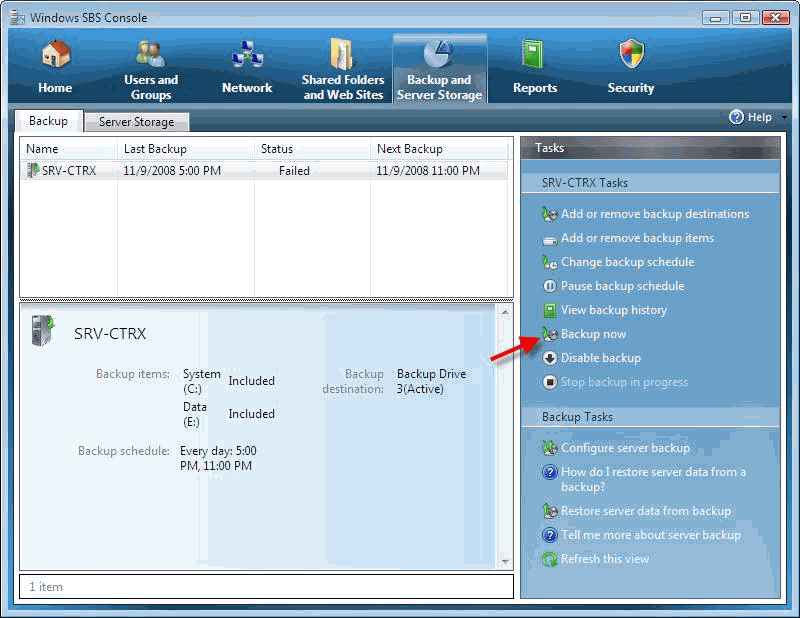Click the Refresh this view icon

pyautogui.click(x=549, y=559)
